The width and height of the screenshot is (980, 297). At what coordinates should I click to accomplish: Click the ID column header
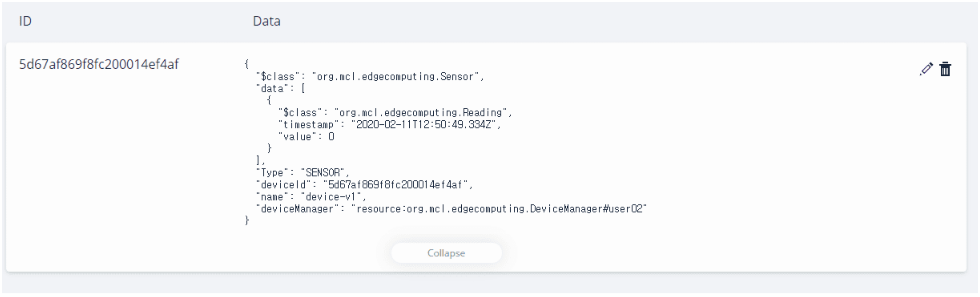click(x=25, y=21)
